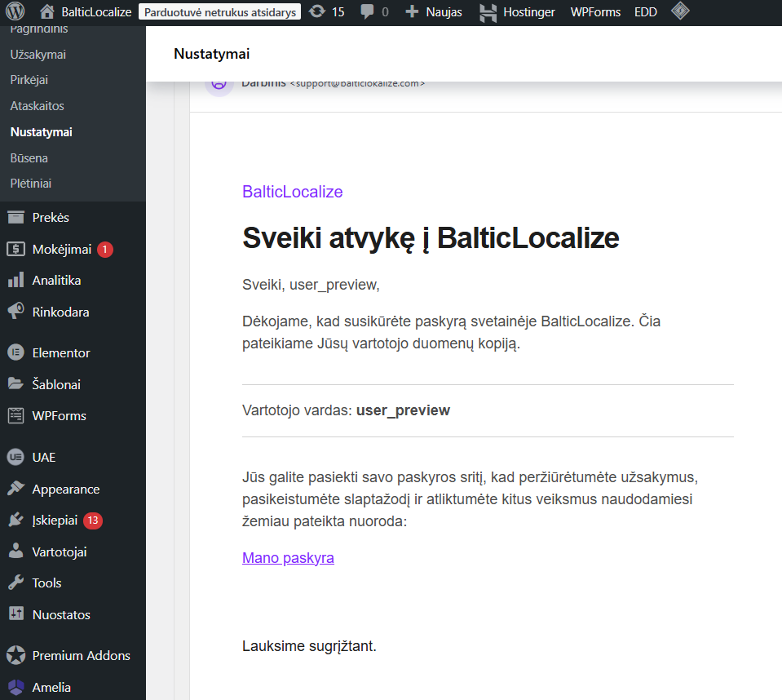Screen dimensions: 782x700
Task: Open the comments bubble icon
Action: click(x=368, y=12)
